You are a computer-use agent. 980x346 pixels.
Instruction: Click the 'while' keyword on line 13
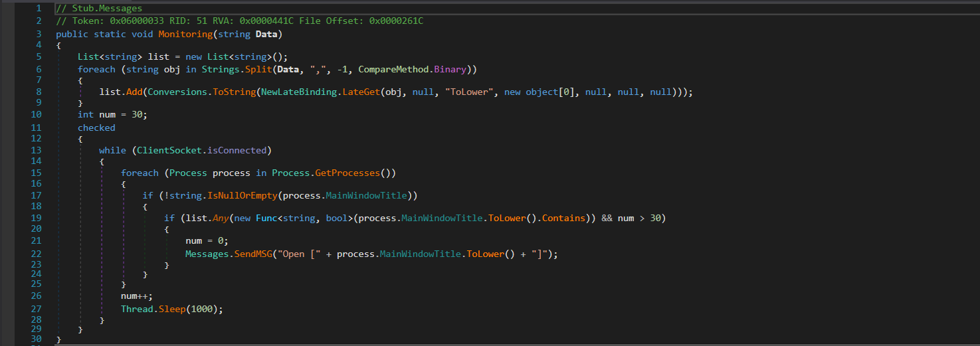point(112,151)
